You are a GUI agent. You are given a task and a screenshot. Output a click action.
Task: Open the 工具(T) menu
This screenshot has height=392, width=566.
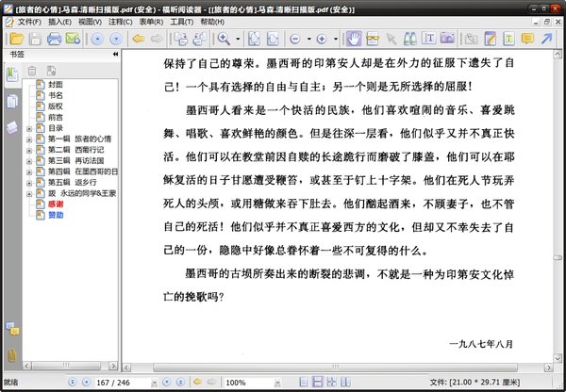181,22
